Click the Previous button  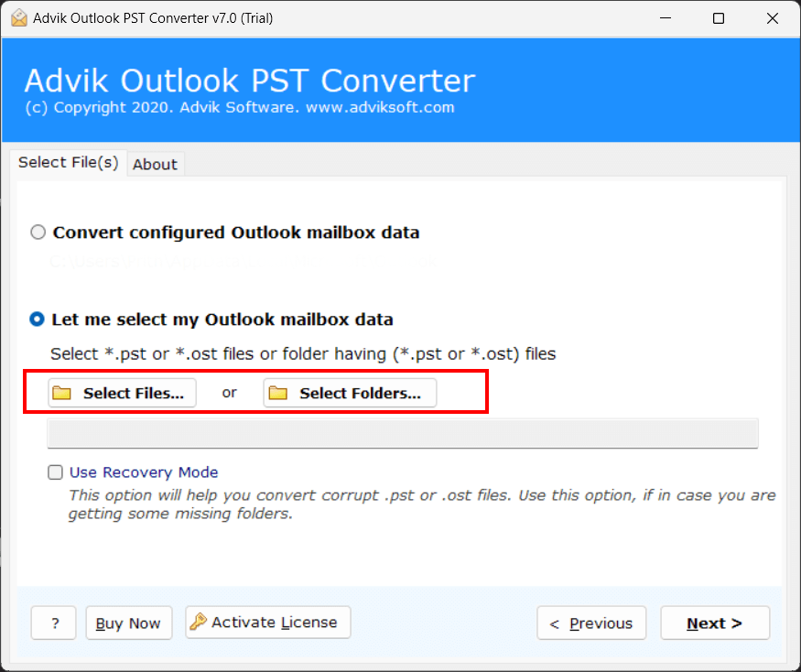click(591, 623)
